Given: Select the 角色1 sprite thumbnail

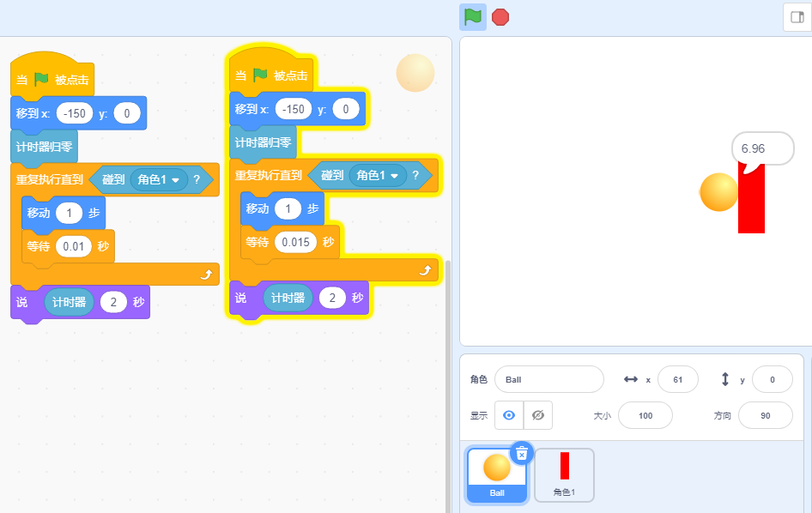Looking at the screenshot, I should pyautogui.click(x=565, y=475).
